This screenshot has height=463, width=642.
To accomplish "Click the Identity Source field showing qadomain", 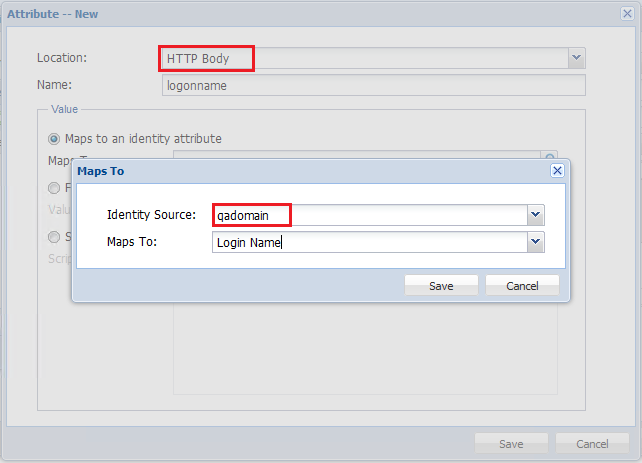I will pyautogui.click(x=370, y=215).
